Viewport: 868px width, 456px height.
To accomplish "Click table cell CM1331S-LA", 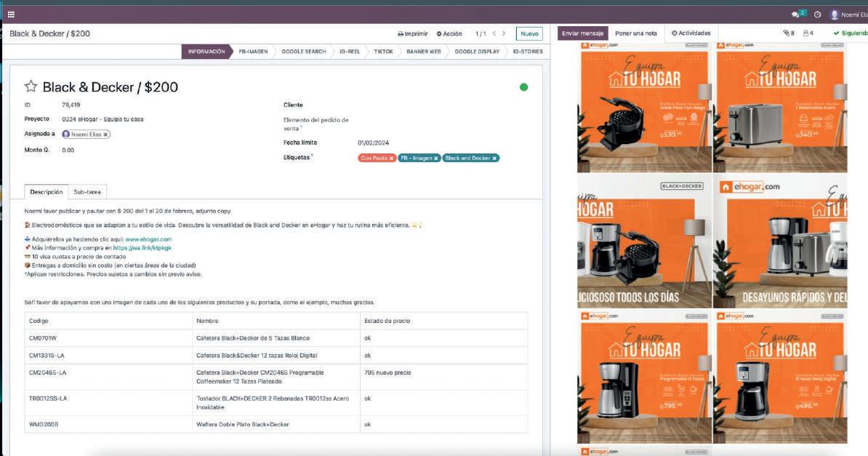I will coord(109,355).
